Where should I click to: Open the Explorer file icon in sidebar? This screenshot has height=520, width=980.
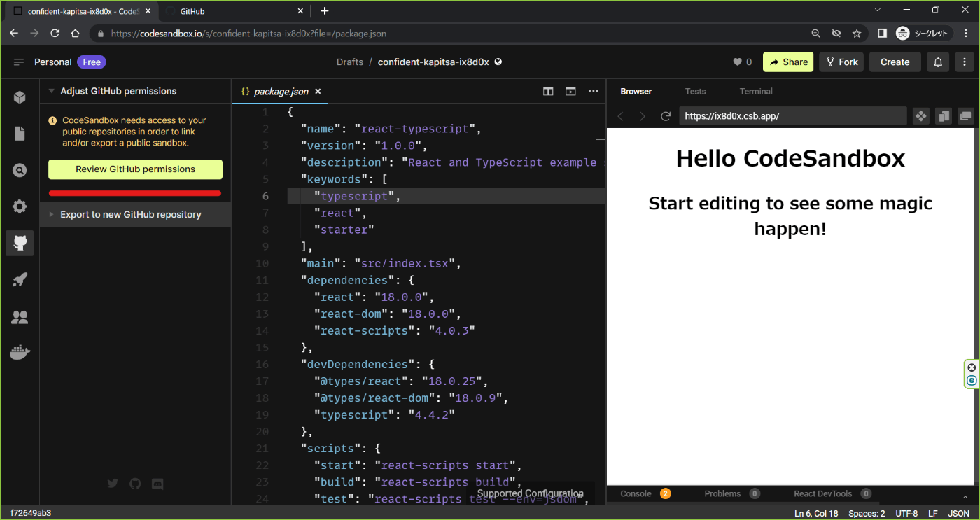coord(20,134)
